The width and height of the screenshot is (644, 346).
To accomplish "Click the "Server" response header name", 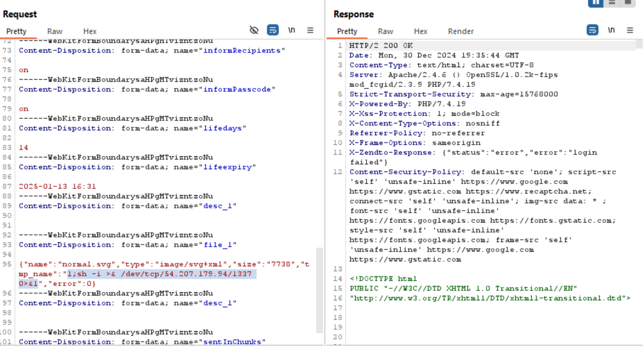I will pos(364,74).
